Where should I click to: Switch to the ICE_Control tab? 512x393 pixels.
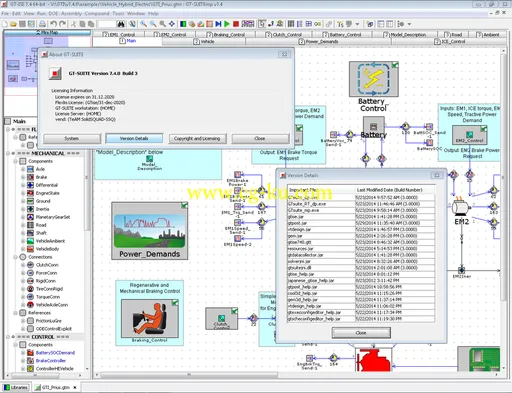449,41
